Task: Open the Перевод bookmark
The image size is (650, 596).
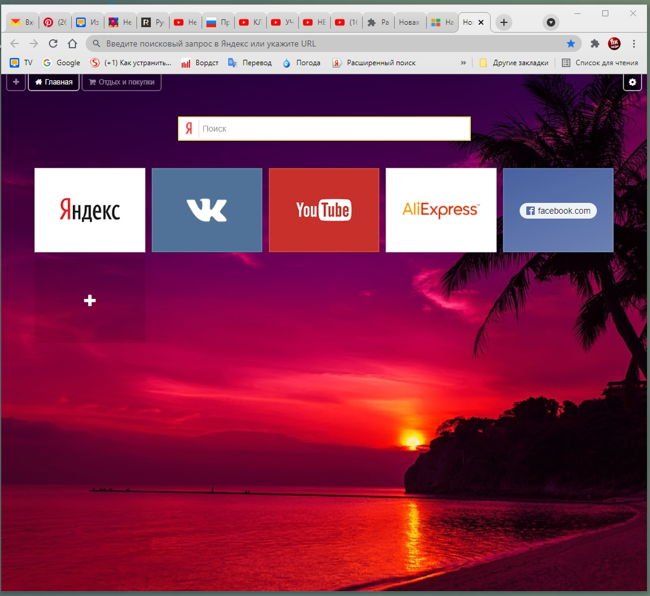Action: pos(250,63)
